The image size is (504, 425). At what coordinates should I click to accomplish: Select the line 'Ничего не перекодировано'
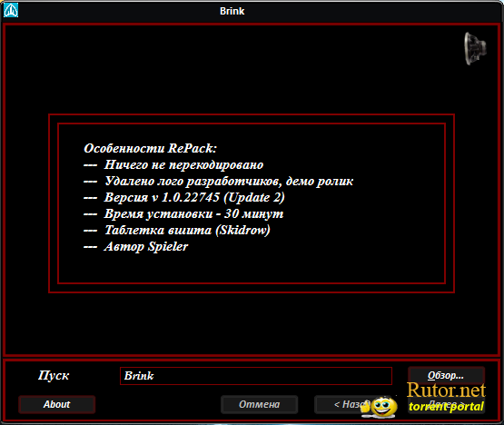click(173, 164)
